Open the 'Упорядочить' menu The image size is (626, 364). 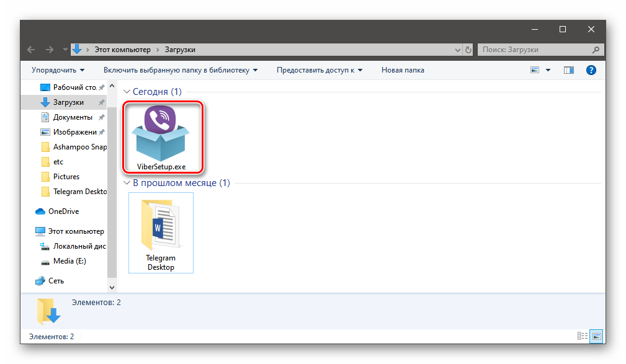point(58,70)
